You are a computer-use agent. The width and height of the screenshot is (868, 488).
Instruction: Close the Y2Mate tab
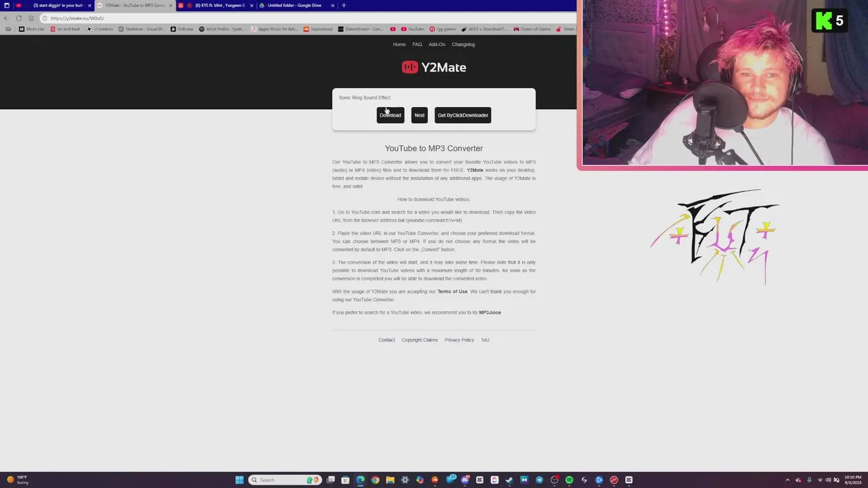(170, 5)
